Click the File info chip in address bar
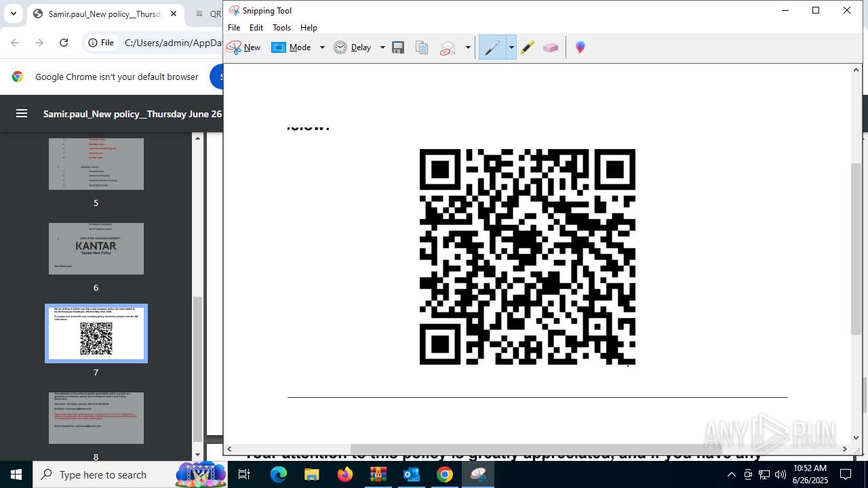868x488 pixels. [101, 43]
